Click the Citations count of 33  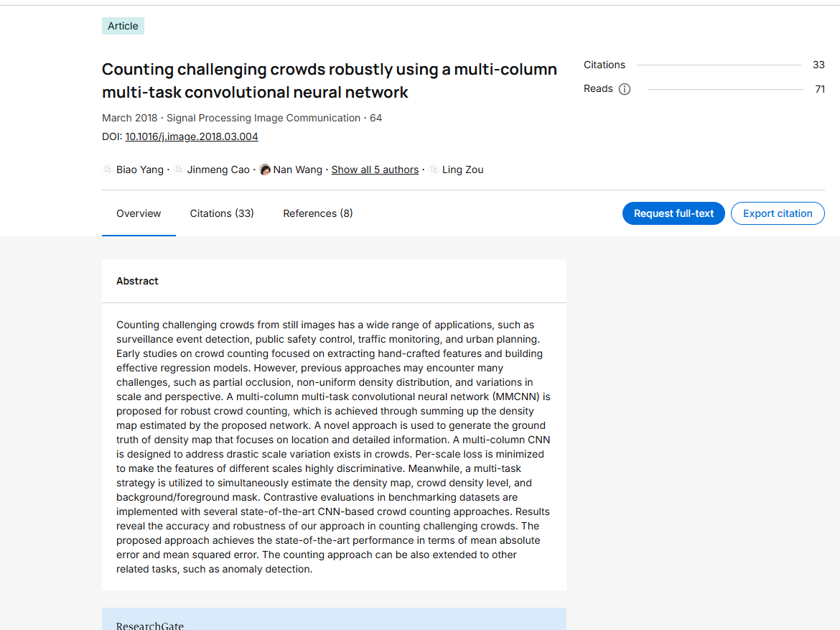point(818,65)
